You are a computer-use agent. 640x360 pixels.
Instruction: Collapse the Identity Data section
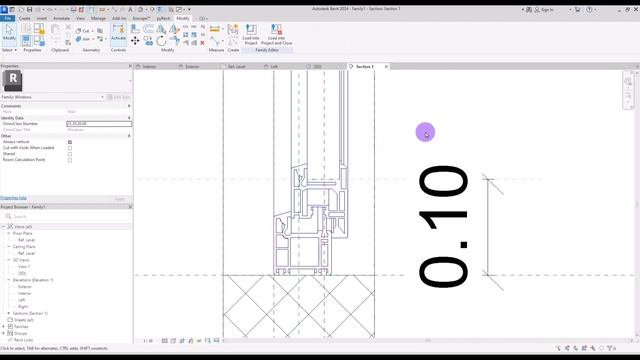pyautogui.click(x=129, y=118)
